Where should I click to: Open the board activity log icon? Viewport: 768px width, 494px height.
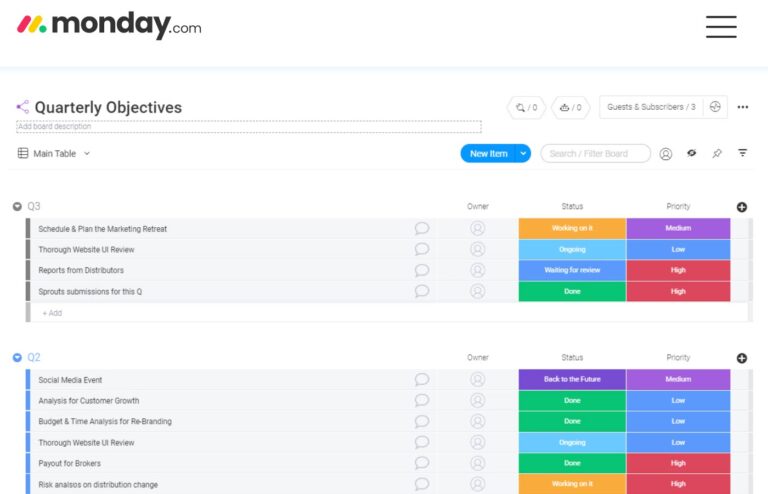click(x=714, y=107)
